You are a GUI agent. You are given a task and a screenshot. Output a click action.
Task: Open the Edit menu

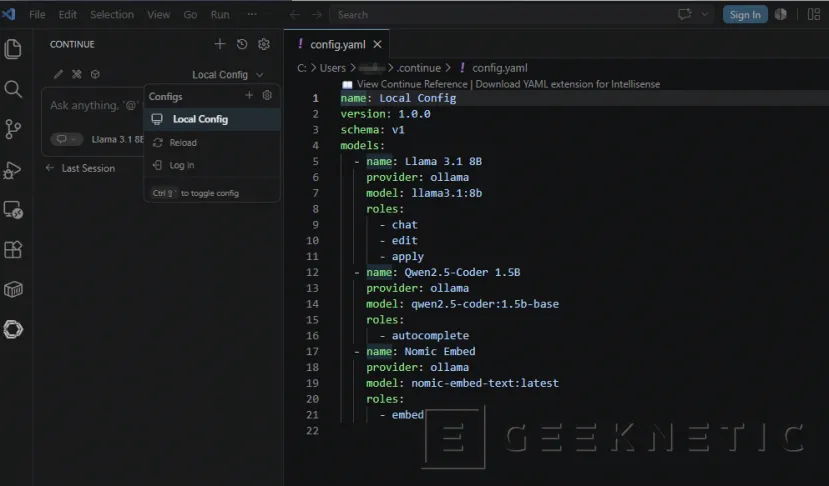click(68, 15)
